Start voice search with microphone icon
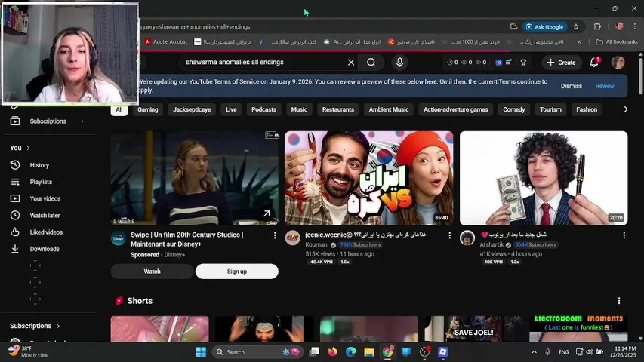The width and height of the screenshot is (644, 362). (399, 63)
